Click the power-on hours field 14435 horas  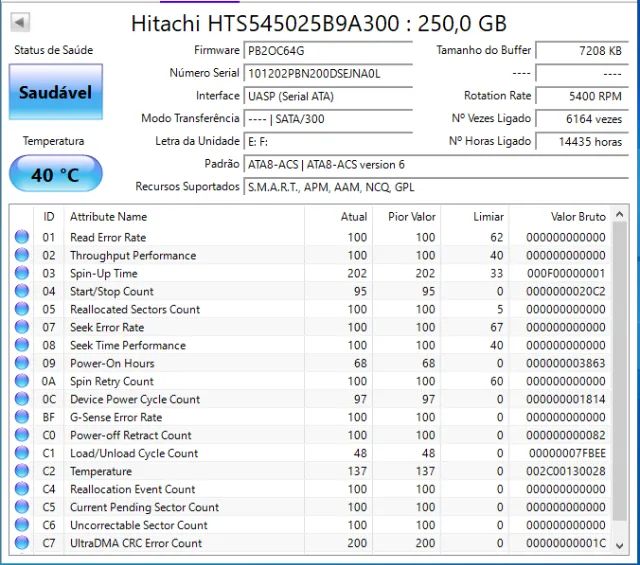[x=582, y=142]
